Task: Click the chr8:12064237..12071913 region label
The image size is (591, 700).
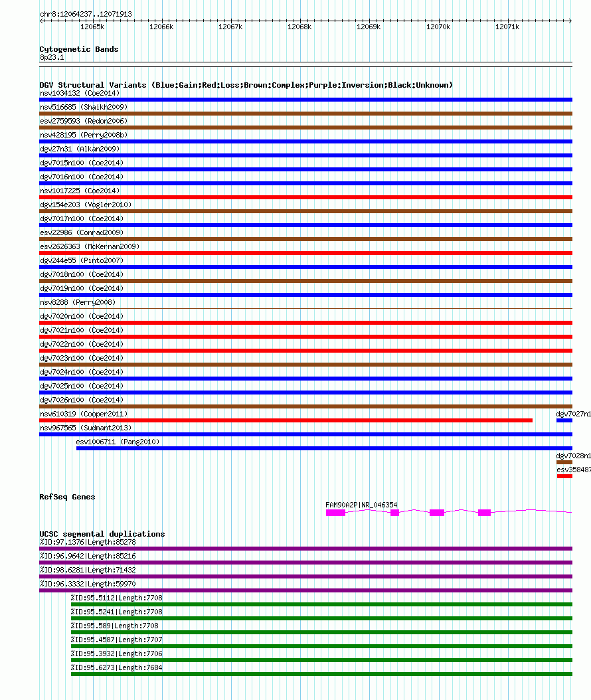Action: 86,14
